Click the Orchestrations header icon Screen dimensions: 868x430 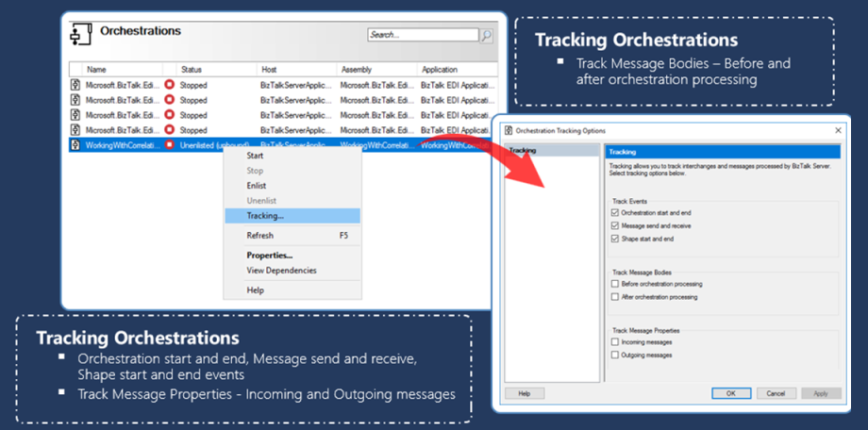pyautogui.click(x=79, y=34)
